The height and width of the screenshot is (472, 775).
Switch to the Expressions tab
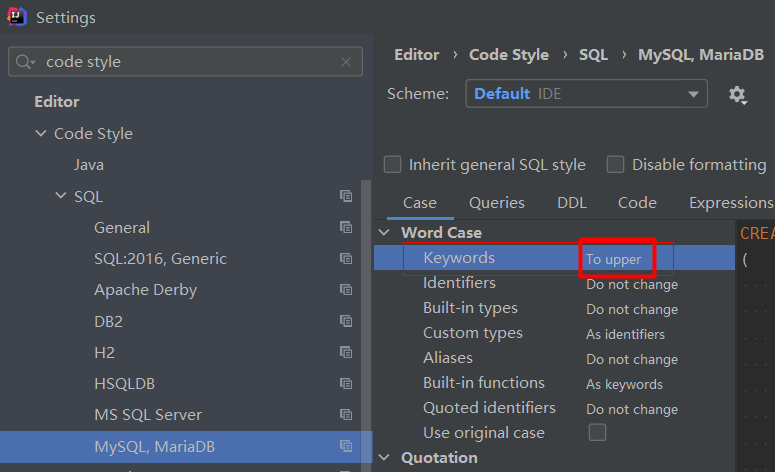(731, 203)
